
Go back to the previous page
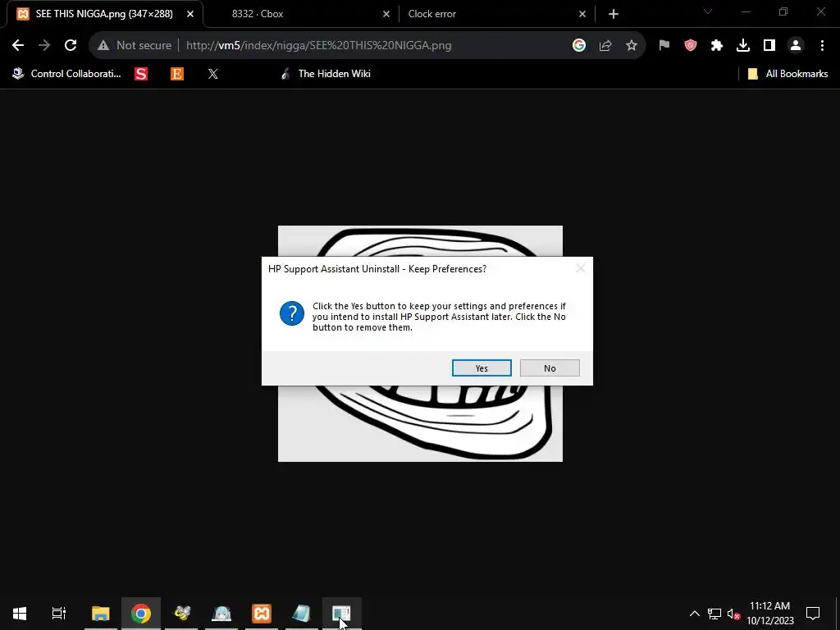tap(18, 46)
